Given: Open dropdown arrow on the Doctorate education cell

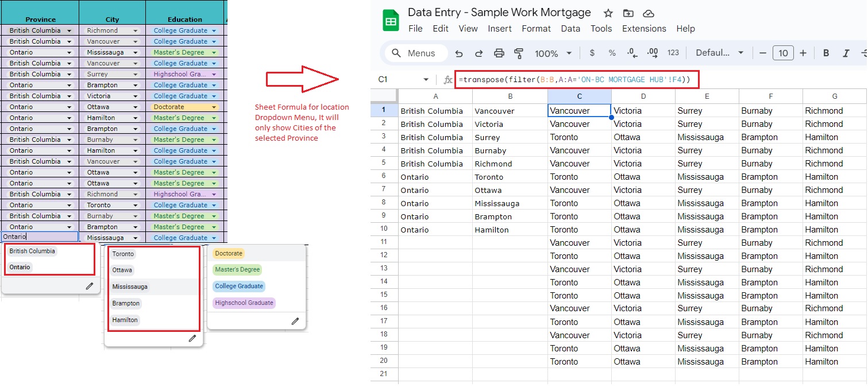Looking at the screenshot, I should point(214,107).
